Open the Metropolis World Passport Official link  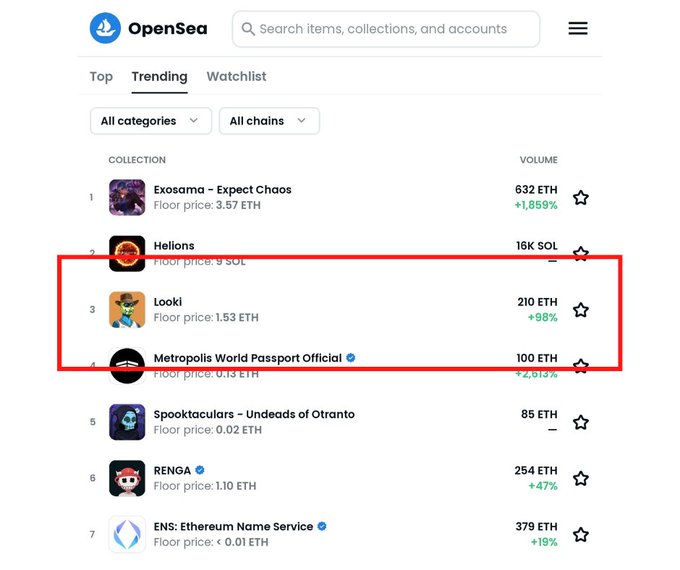[248, 358]
